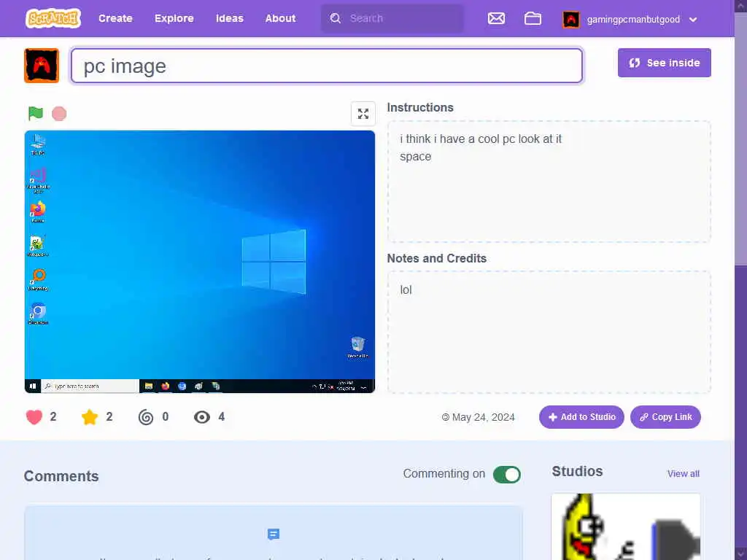The width and height of the screenshot is (747, 560).
Task: Click the remix spiral icon
Action: coord(146,417)
